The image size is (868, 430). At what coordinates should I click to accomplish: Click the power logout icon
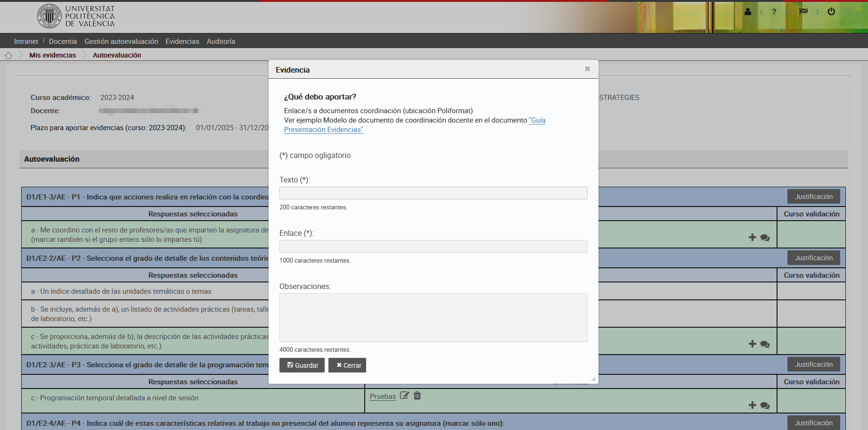coord(831,12)
